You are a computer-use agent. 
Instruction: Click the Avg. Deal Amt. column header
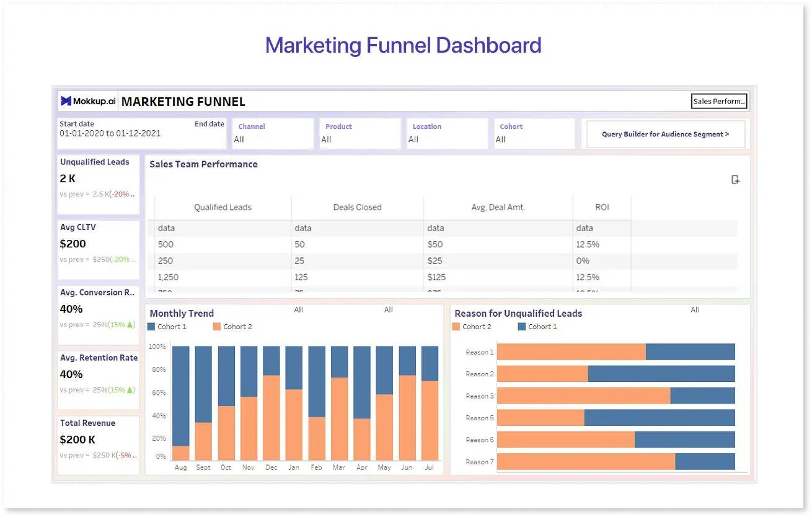pyautogui.click(x=498, y=208)
